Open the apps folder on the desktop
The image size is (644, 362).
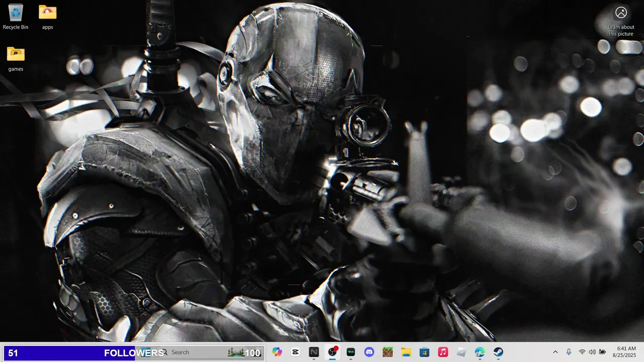click(x=48, y=17)
